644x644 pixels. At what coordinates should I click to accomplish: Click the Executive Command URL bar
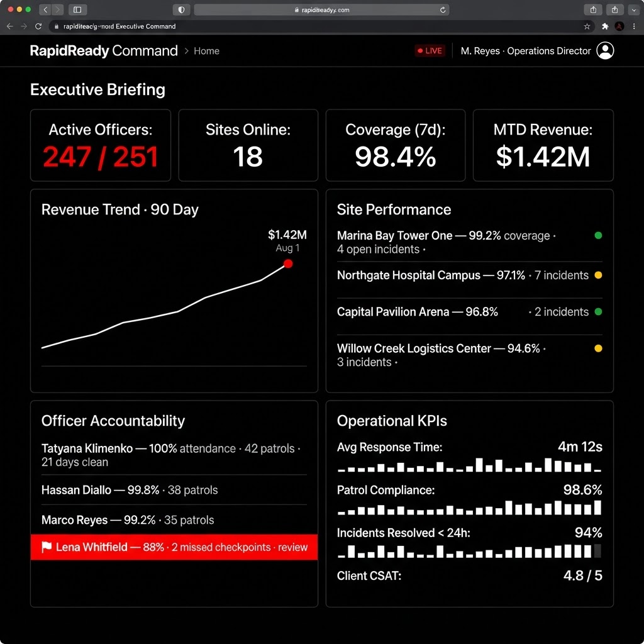(322, 26)
